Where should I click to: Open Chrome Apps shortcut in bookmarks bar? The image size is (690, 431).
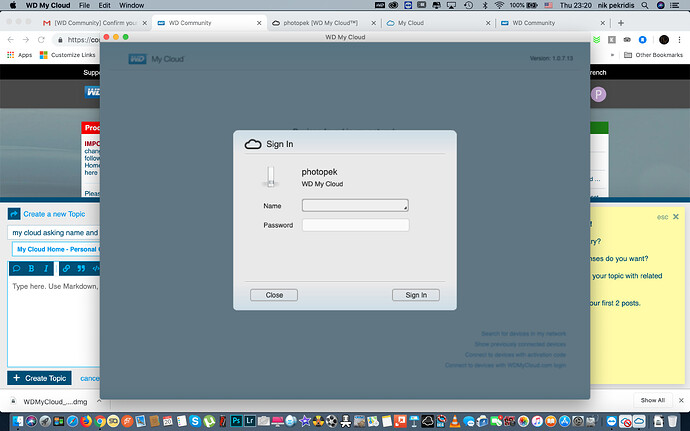(x=19, y=55)
